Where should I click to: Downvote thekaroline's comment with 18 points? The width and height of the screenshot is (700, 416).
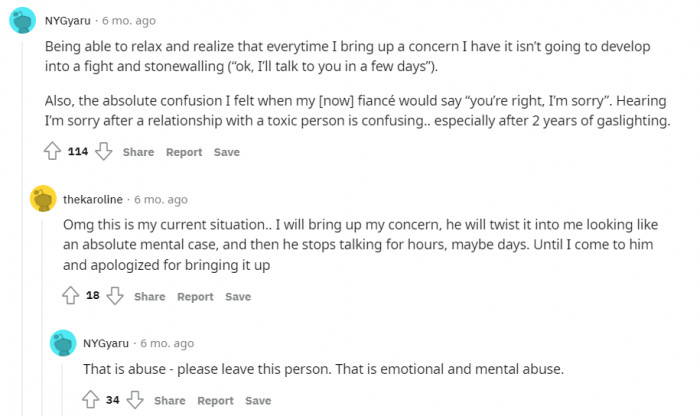(x=115, y=296)
